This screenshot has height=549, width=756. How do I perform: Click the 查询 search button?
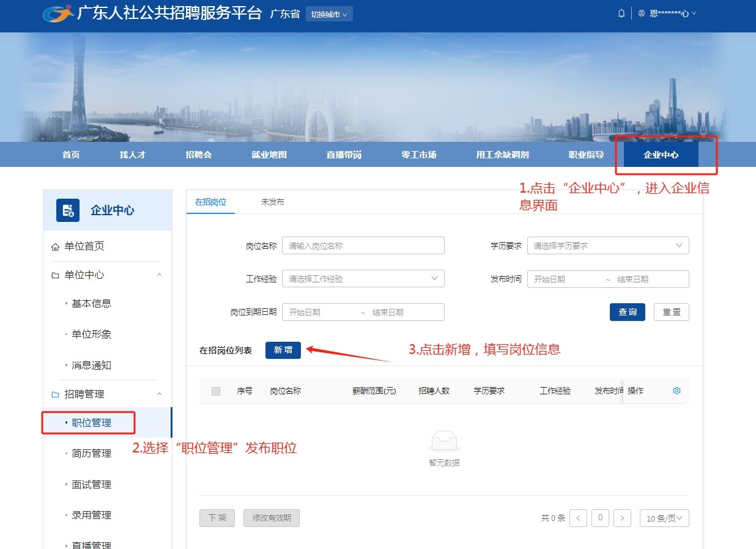[x=627, y=312]
